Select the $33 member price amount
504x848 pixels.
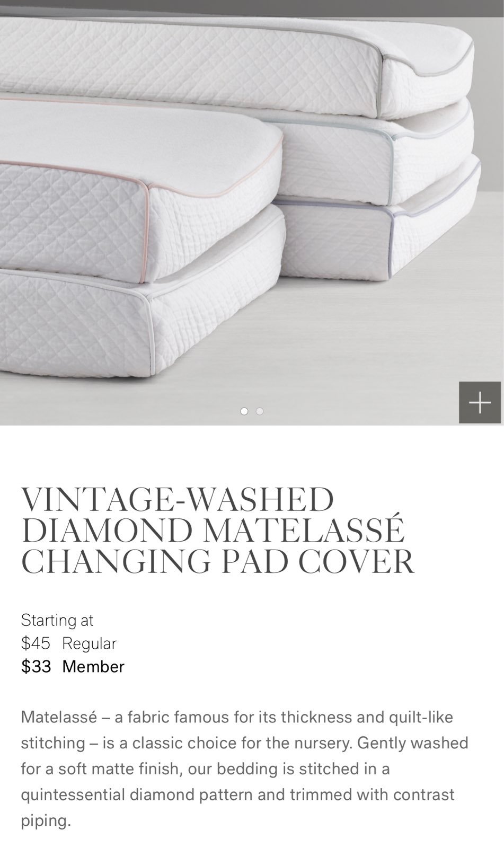[36, 666]
